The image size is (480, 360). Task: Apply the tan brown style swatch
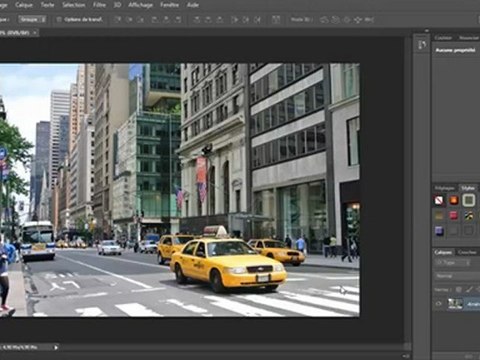tap(439, 215)
